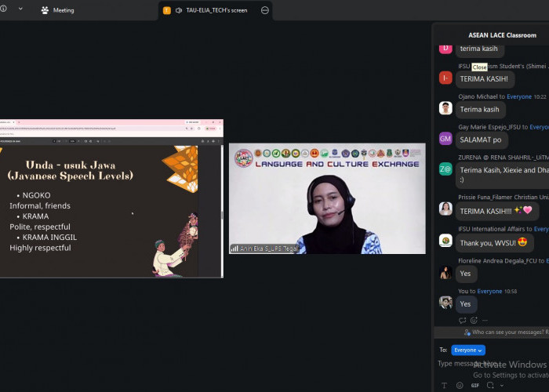The height and width of the screenshot is (392, 549).
Task: Open the GIF picker in chat
Action: pos(474,386)
